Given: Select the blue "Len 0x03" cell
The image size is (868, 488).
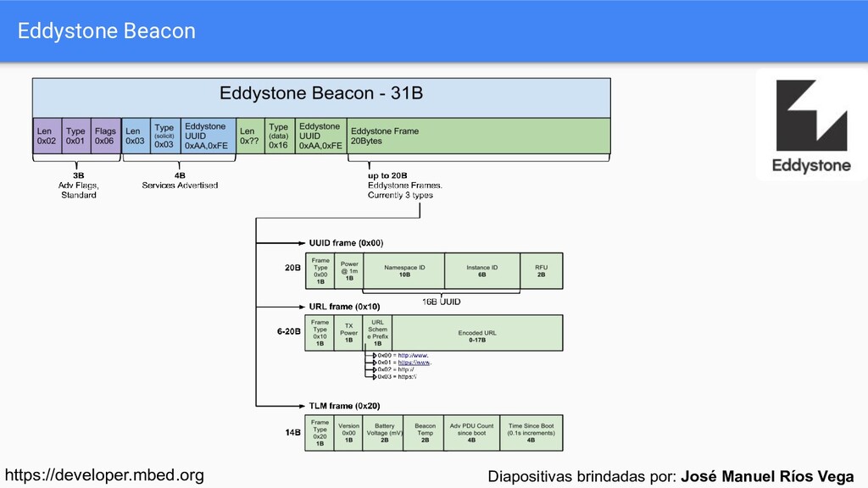Looking at the screenshot, I should pyautogui.click(x=136, y=136).
